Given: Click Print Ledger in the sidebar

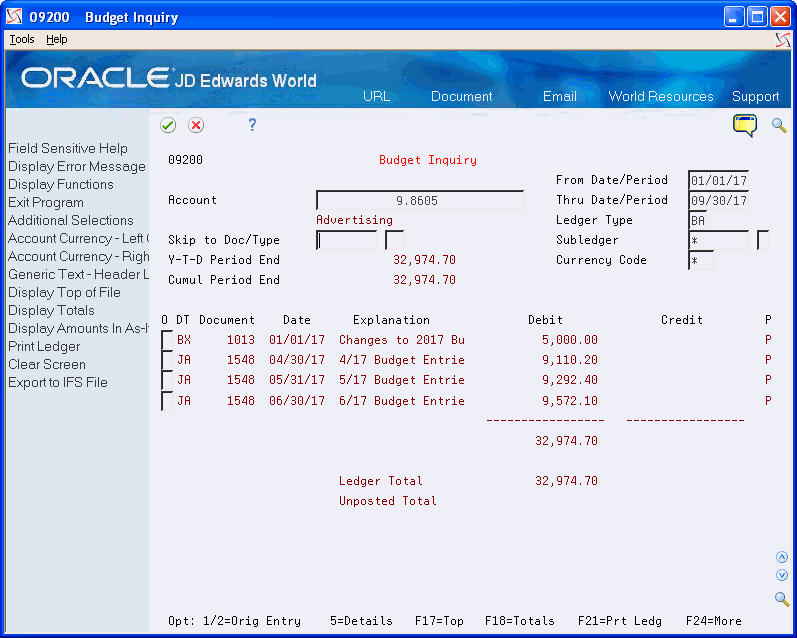Looking at the screenshot, I should [44, 346].
